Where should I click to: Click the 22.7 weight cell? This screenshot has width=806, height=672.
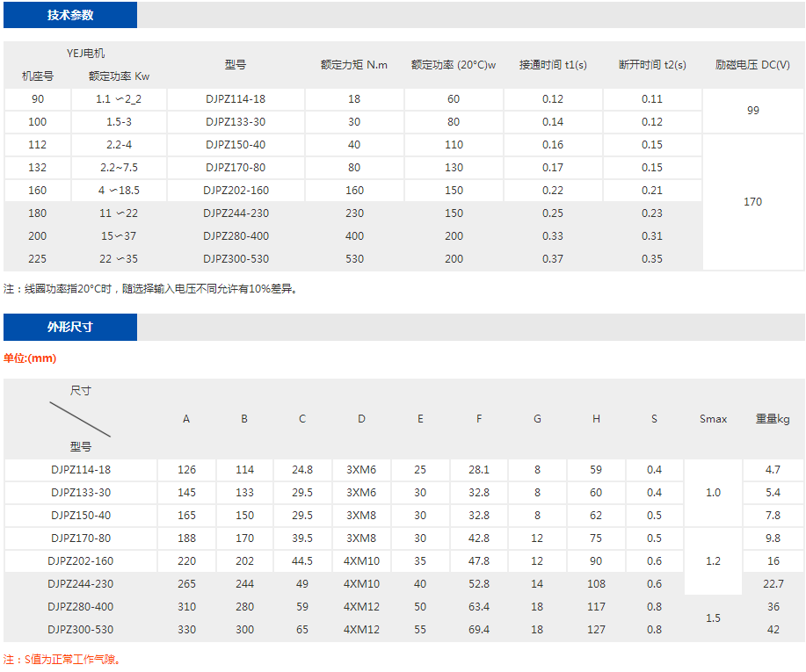(x=773, y=584)
